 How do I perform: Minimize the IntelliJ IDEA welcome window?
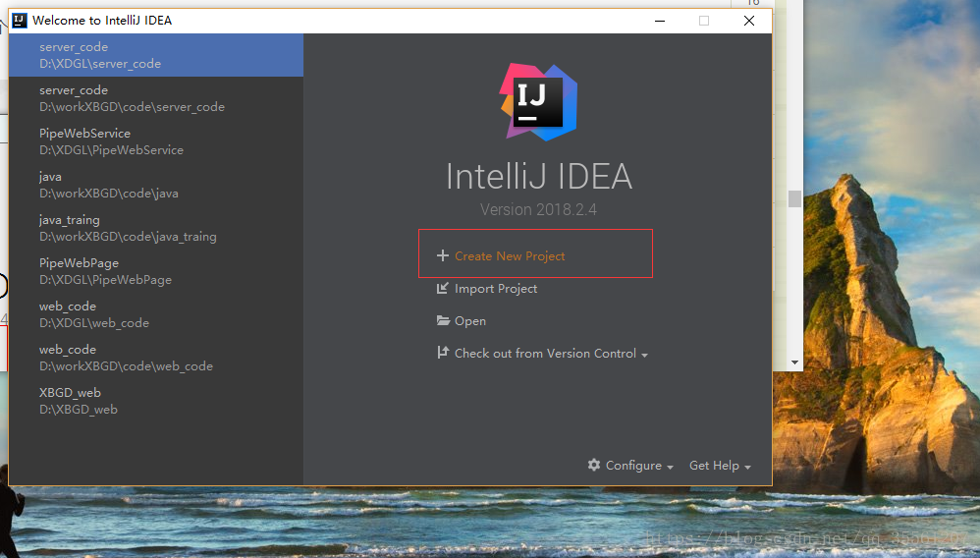coord(660,21)
